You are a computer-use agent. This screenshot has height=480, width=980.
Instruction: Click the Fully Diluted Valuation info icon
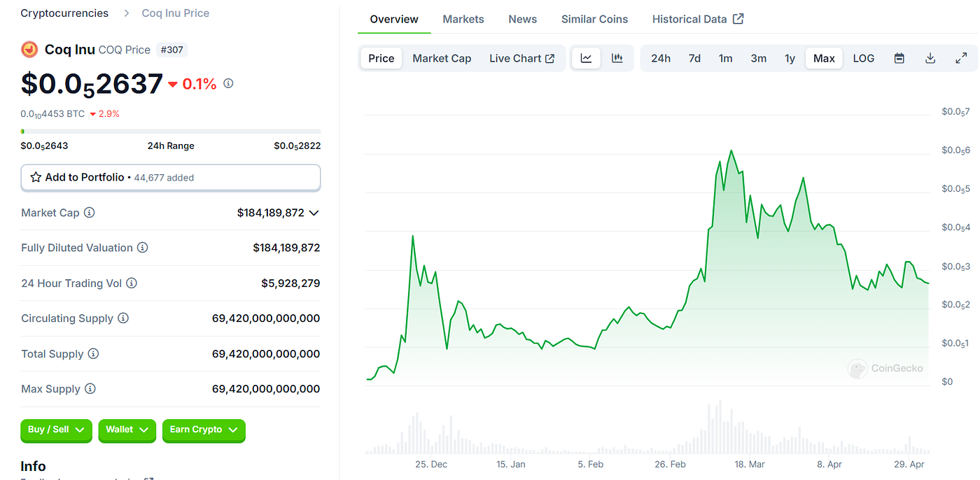coord(142,248)
